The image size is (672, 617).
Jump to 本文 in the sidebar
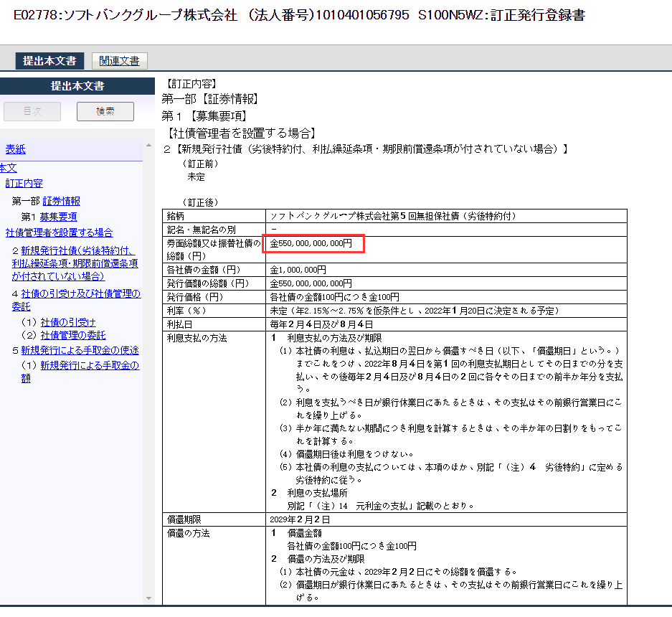click(8, 167)
